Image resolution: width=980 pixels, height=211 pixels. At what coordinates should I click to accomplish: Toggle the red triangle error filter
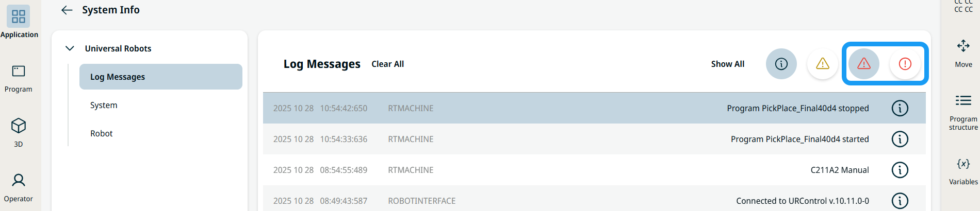point(864,64)
